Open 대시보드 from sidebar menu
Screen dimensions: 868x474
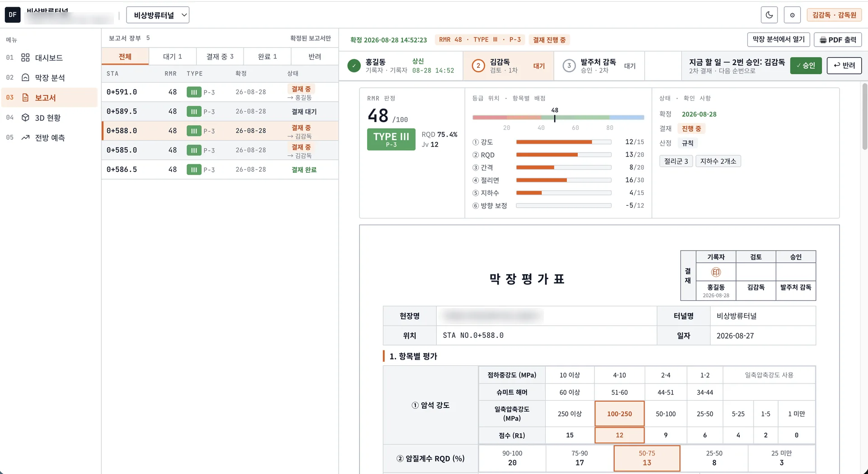pyautogui.click(x=49, y=57)
